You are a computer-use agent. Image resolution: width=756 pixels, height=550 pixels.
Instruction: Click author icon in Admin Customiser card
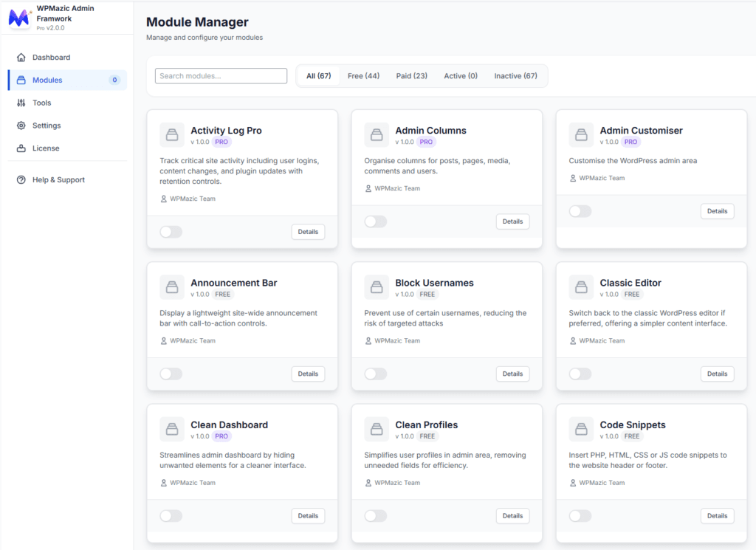click(x=573, y=178)
